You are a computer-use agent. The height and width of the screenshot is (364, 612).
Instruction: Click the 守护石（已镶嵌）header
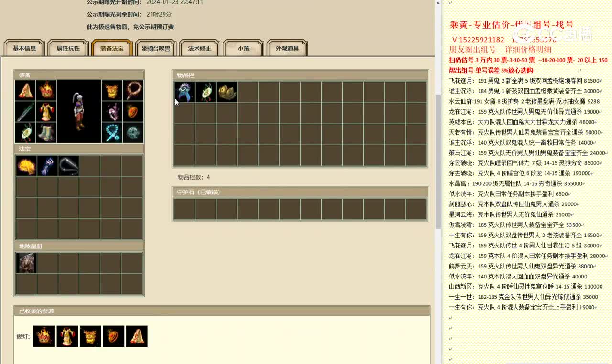tap(300, 192)
